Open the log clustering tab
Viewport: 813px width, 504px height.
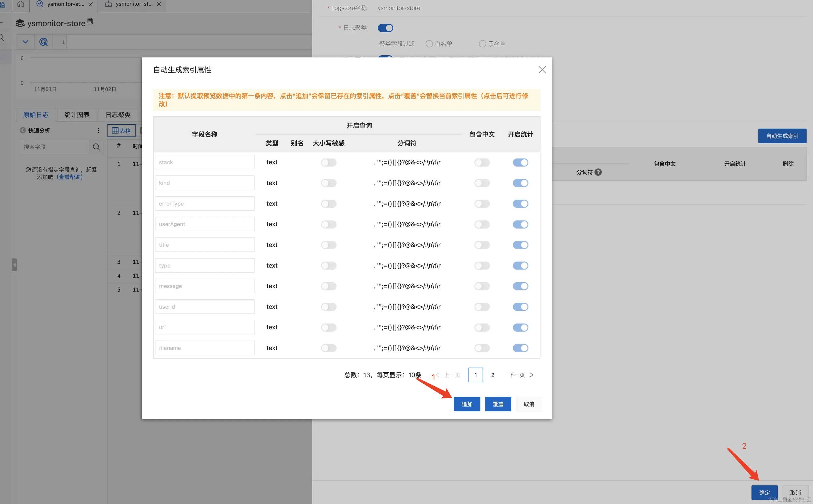coord(118,115)
